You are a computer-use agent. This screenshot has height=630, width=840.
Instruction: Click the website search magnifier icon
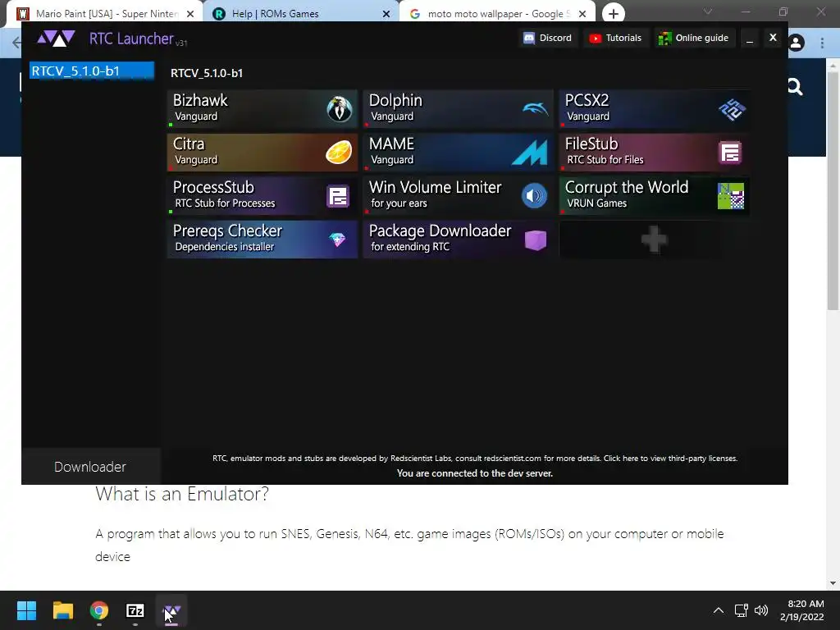(795, 87)
